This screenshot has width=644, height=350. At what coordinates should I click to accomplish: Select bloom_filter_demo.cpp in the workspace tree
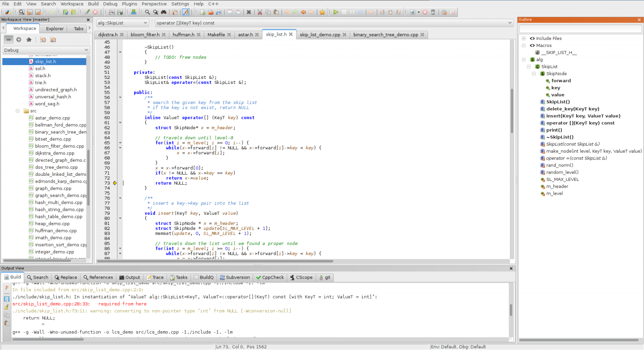tap(58, 146)
